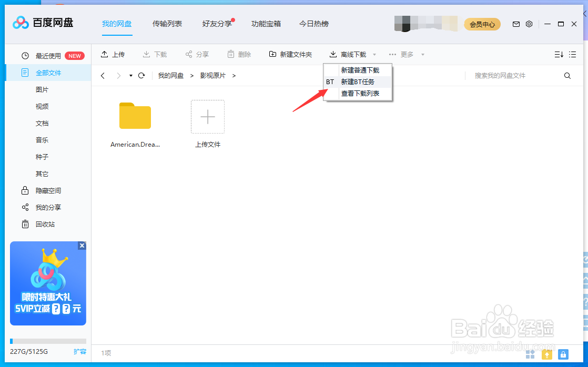Open the American.Drea folder
Image resolution: width=588 pixels, height=367 pixels.
pyautogui.click(x=135, y=116)
